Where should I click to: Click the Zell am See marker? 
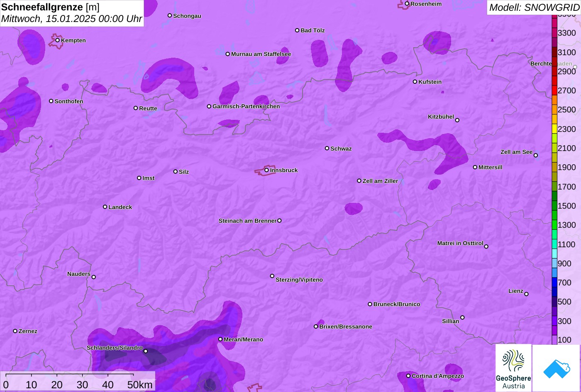click(x=536, y=156)
